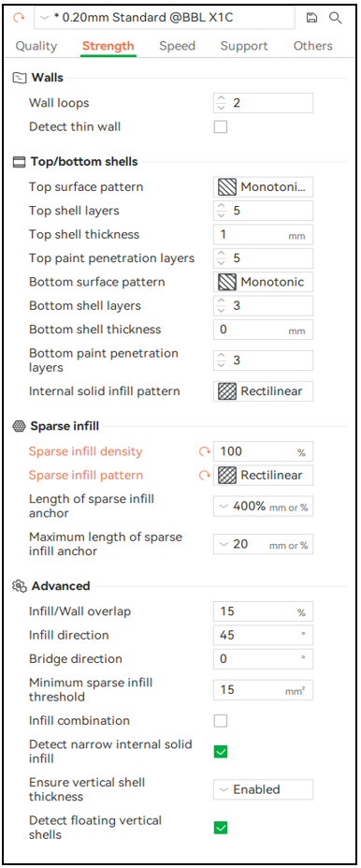Screen dimensions: 361x868
Task: Expand the preset name dropdown arrow
Action: (45, 19)
